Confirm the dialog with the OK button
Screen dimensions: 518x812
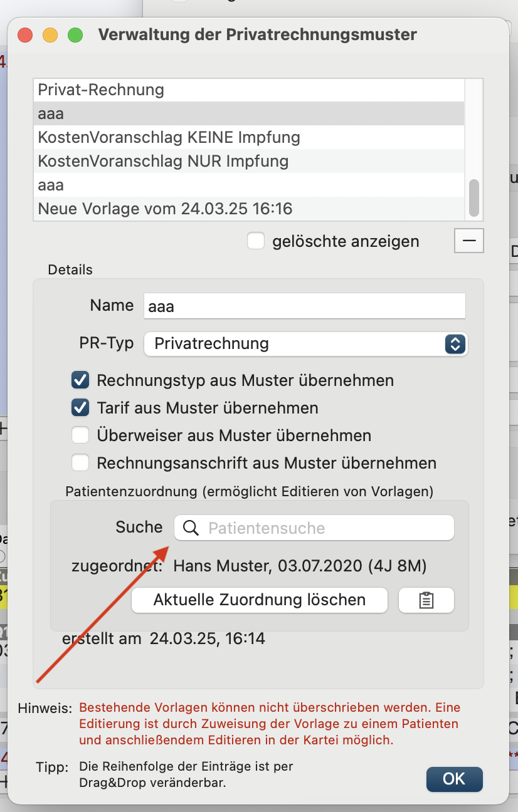454,779
